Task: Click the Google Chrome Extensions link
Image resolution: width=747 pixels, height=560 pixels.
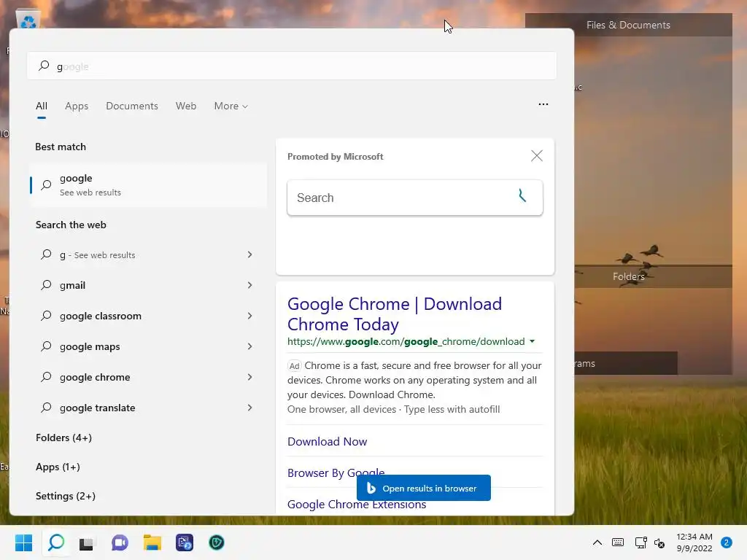Action: 357,505
